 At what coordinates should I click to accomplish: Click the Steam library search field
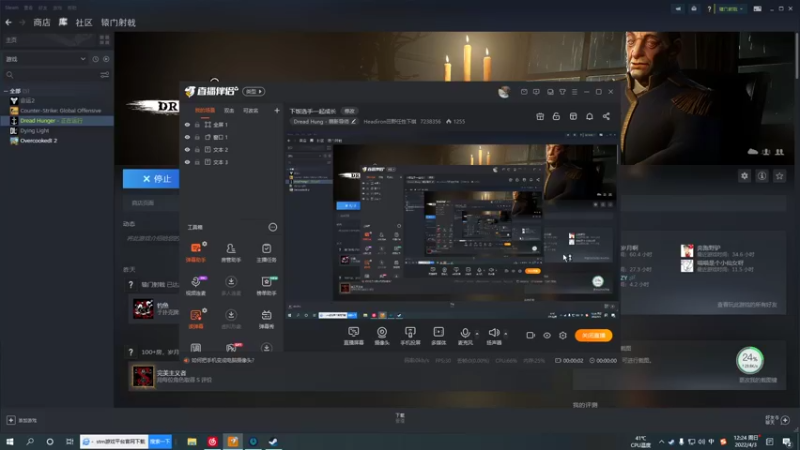pos(51,74)
